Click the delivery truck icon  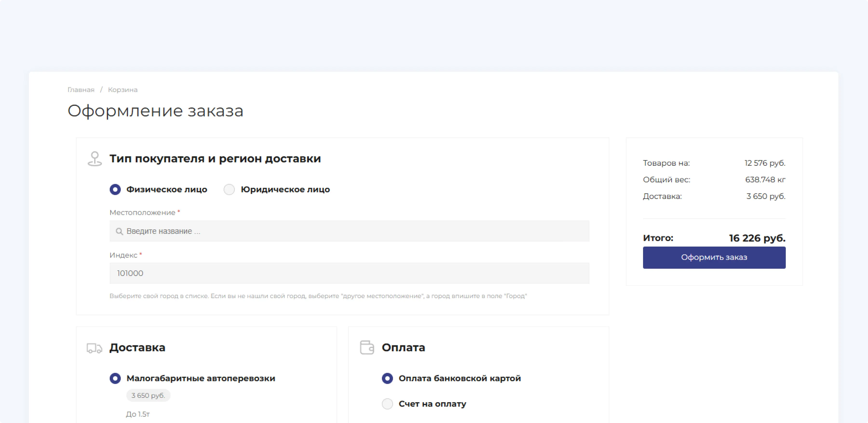click(x=94, y=348)
